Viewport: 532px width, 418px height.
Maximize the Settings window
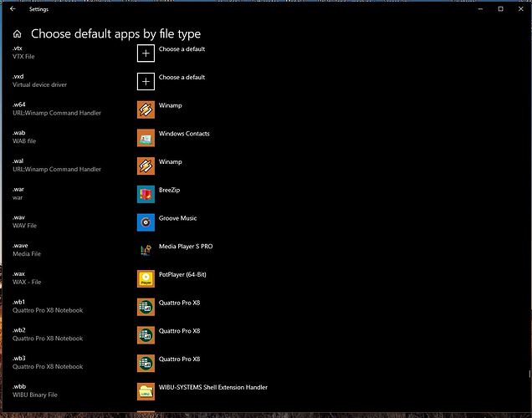click(x=500, y=9)
